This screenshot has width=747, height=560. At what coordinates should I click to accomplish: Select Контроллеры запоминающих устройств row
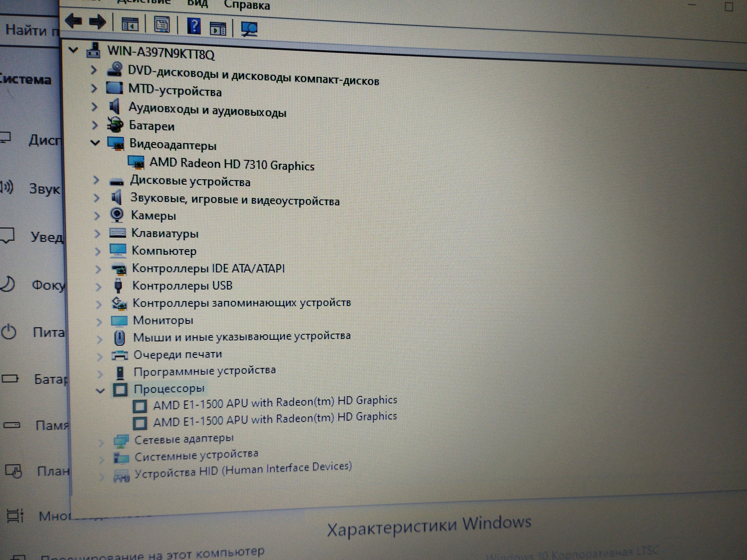[x=242, y=303]
